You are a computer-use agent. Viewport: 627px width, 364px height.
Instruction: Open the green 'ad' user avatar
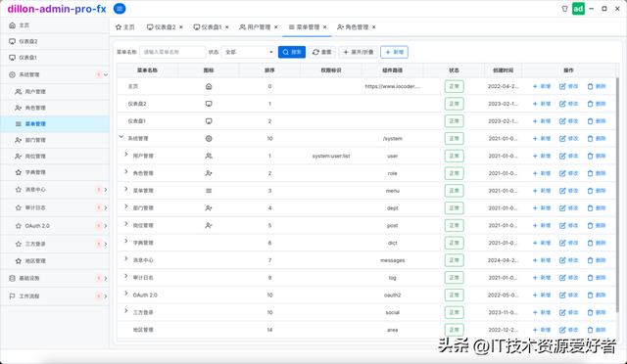[578, 9]
